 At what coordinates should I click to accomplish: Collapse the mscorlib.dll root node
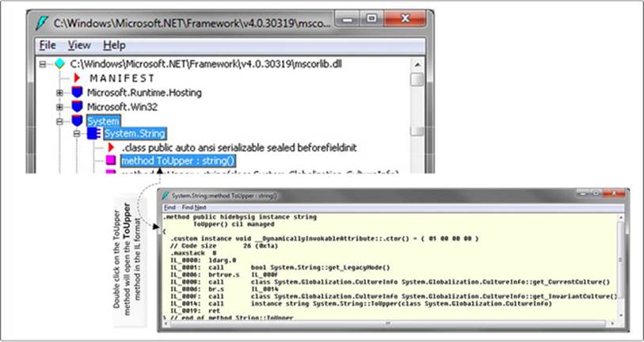click(x=43, y=64)
